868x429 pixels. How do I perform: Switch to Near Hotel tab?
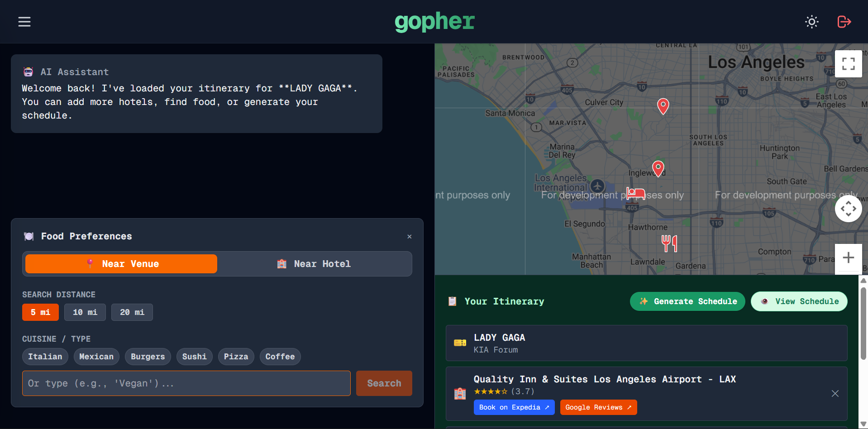(314, 264)
